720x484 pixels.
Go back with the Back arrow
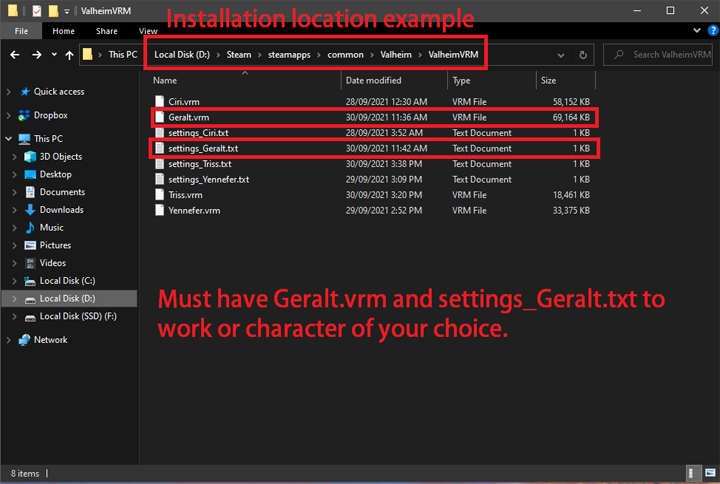coord(15,55)
